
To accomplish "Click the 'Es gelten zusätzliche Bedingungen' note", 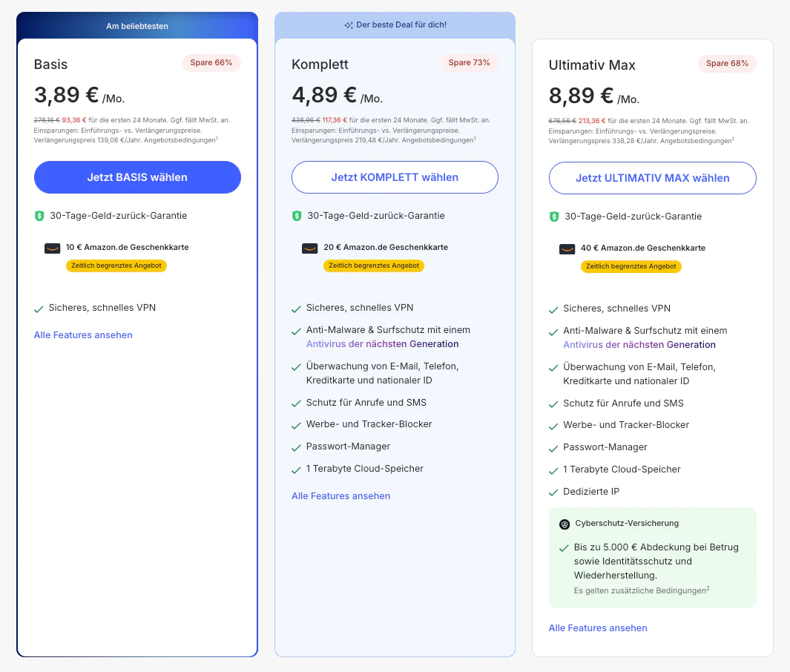I will coord(642,590).
